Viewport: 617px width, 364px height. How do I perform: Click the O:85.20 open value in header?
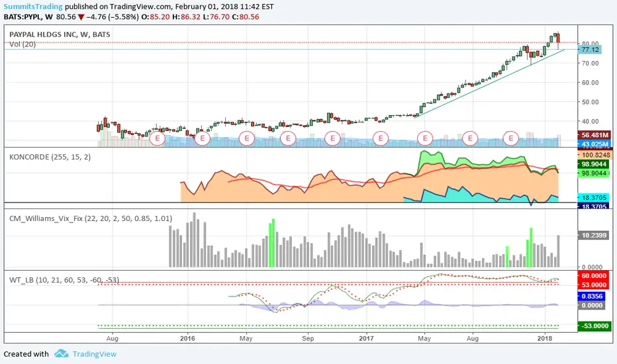(156, 17)
